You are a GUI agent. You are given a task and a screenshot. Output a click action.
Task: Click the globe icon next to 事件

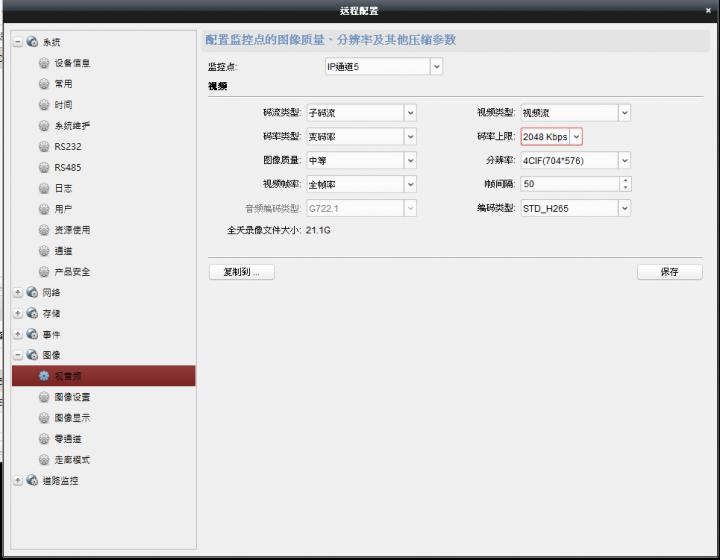coord(32,334)
